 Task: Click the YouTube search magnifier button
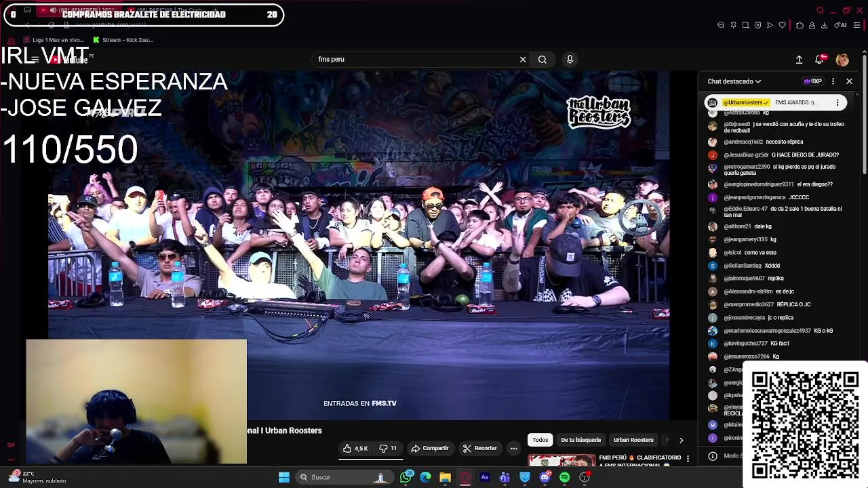(x=542, y=60)
